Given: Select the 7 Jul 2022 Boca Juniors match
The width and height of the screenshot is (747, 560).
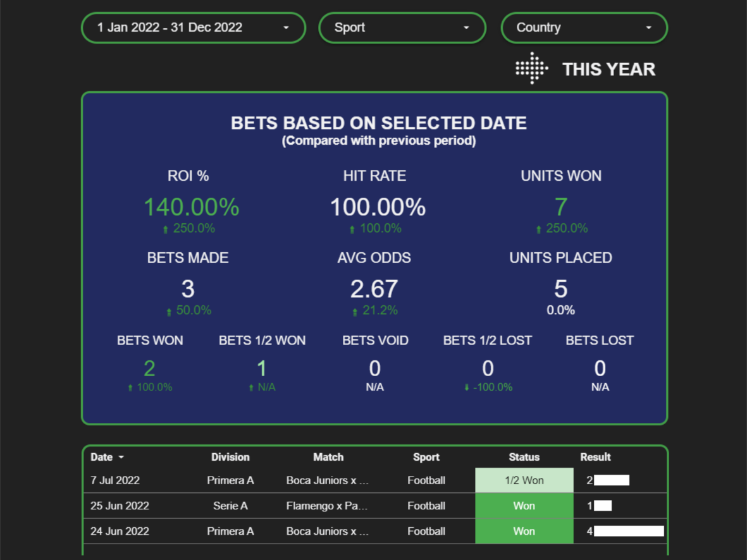Looking at the screenshot, I should click(x=326, y=480).
